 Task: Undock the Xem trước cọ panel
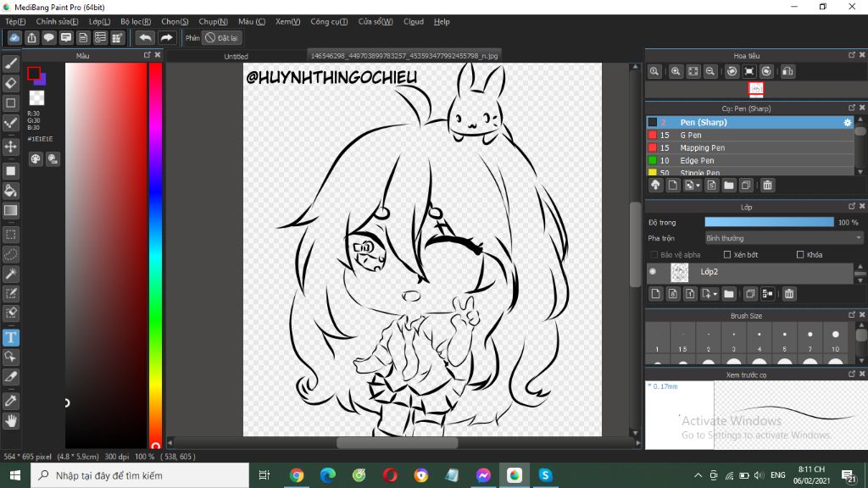[x=851, y=374]
